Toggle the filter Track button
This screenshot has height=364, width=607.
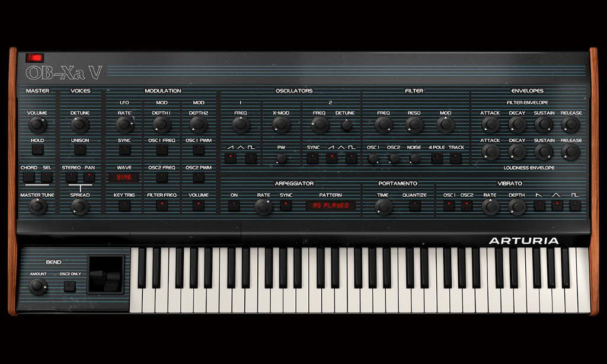(x=456, y=158)
